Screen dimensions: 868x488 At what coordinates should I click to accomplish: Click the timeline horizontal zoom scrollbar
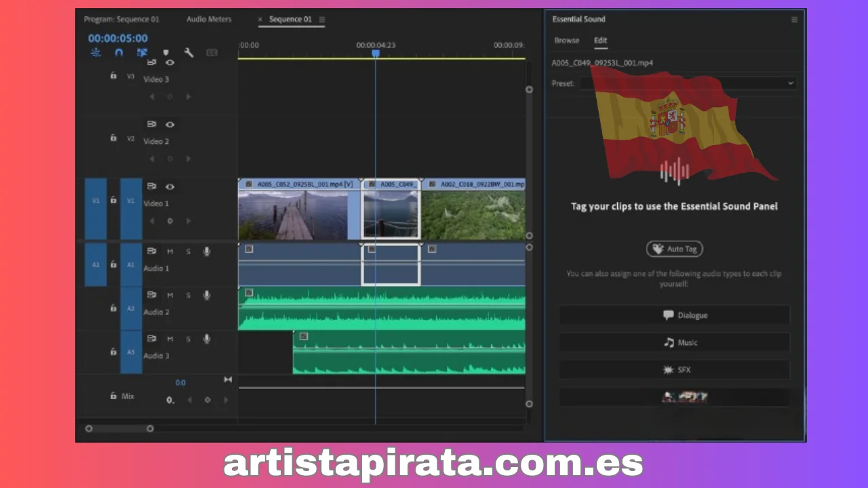[119, 428]
